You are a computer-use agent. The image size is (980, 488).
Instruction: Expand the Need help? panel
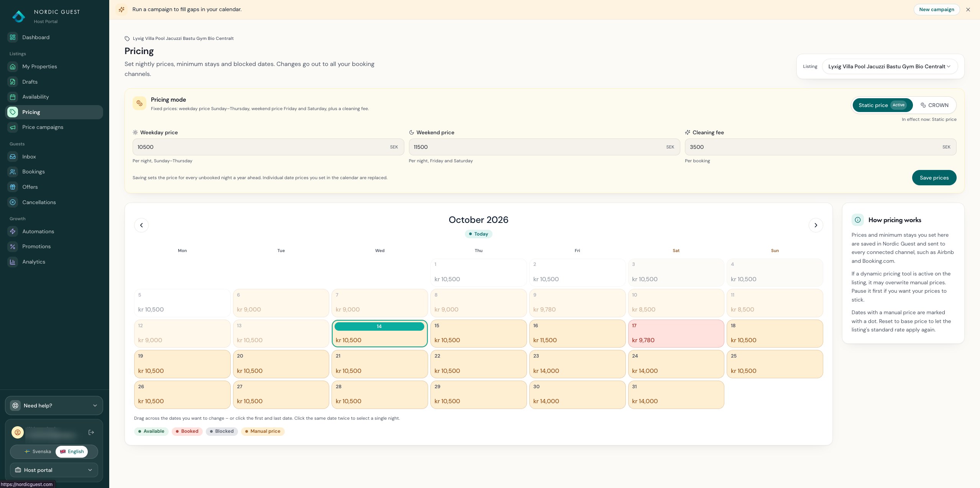coord(54,406)
